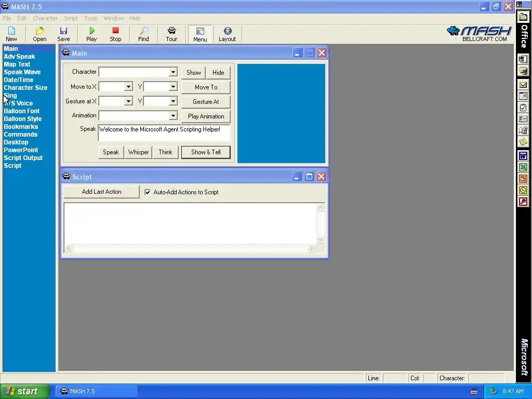
Task: Click New Contact card icon in Office bar
Action: (x=523, y=119)
